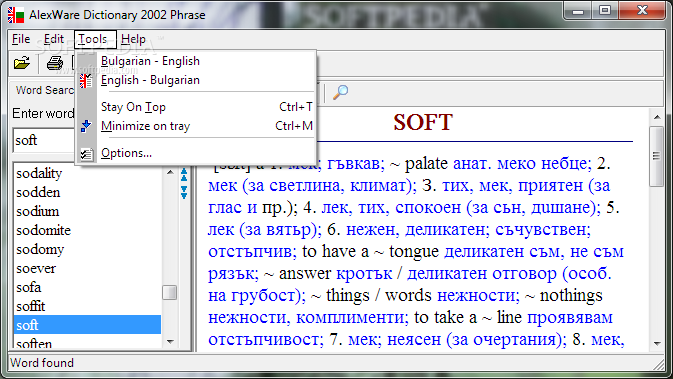The width and height of the screenshot is (673, 379).
Task: Click word list scrollbar up arrow
Action: pos(170,172)
